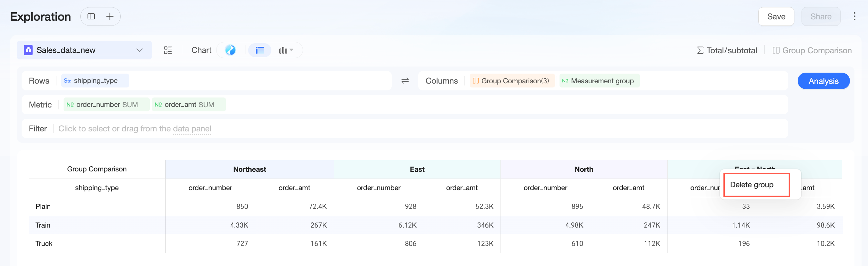The height and width of the screenshot is (266, 868).
Task: Click the 3.59K value cell
Action: (x=825, y=206)
